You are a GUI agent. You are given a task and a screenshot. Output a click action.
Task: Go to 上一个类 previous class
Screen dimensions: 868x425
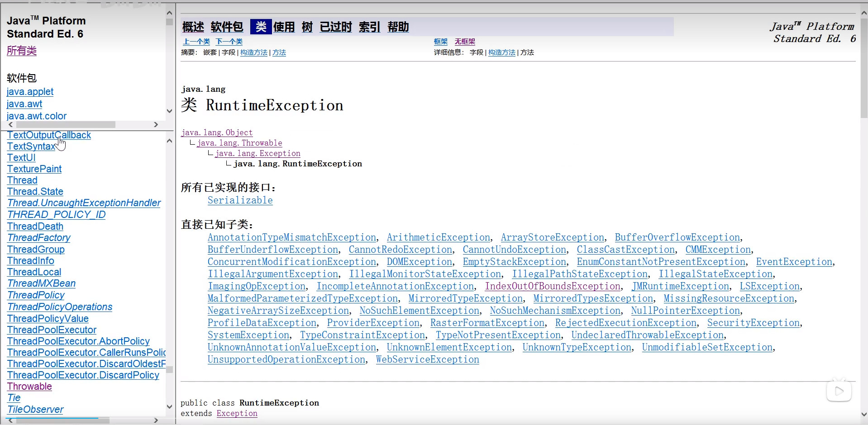(x=196, y=42)
